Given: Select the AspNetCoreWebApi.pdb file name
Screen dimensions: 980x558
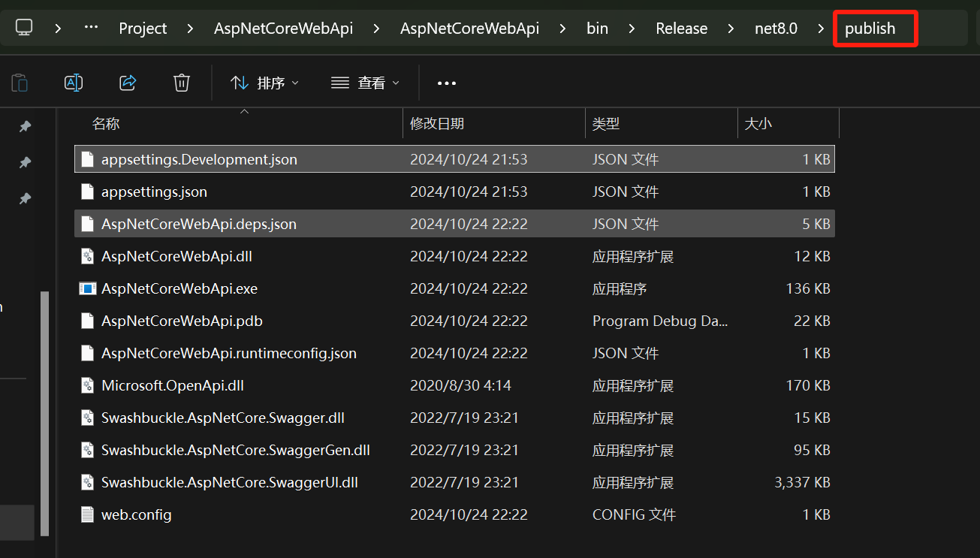Looking at the screenshot, I should pos(182,321).
